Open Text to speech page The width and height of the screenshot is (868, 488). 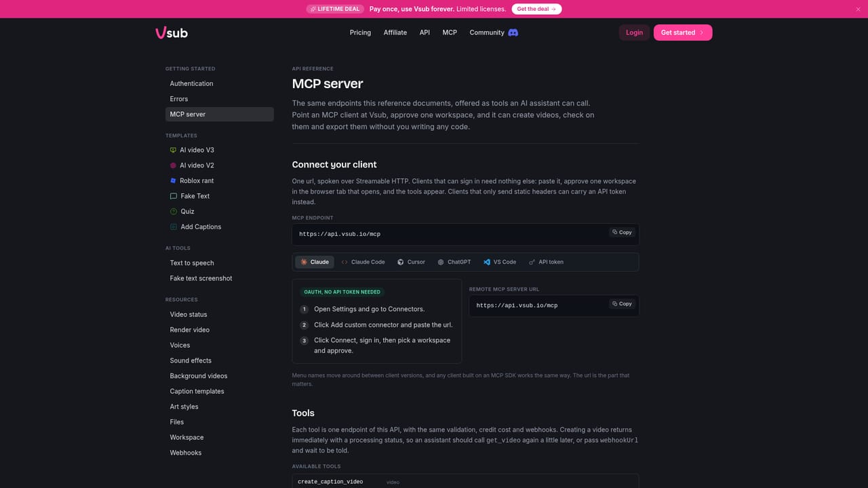220,263
